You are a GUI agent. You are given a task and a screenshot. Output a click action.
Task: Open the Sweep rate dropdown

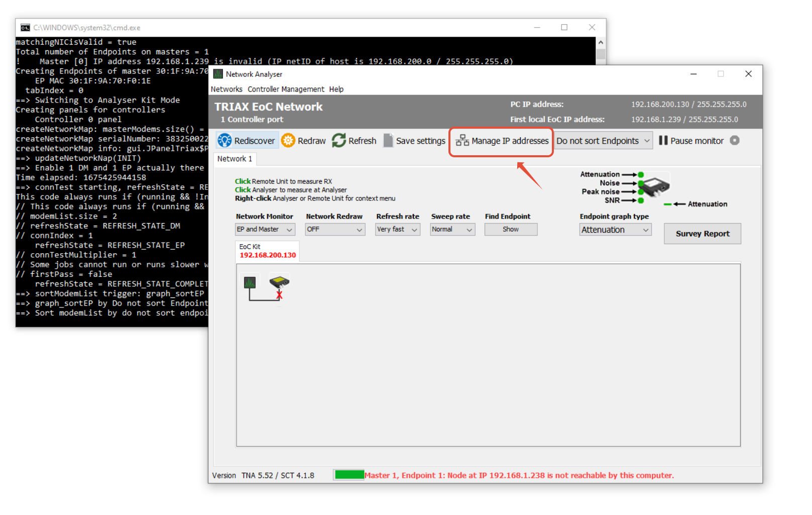452,229
